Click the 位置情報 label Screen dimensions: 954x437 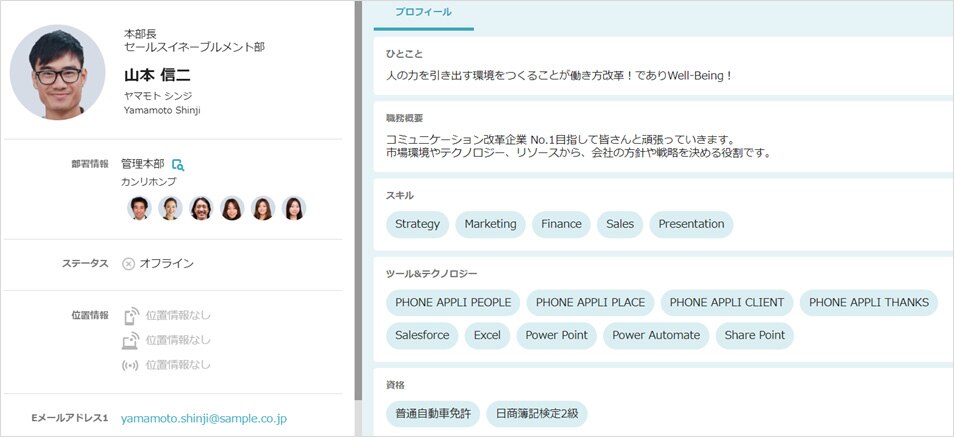pyautogui.click(x=90, y=315)
